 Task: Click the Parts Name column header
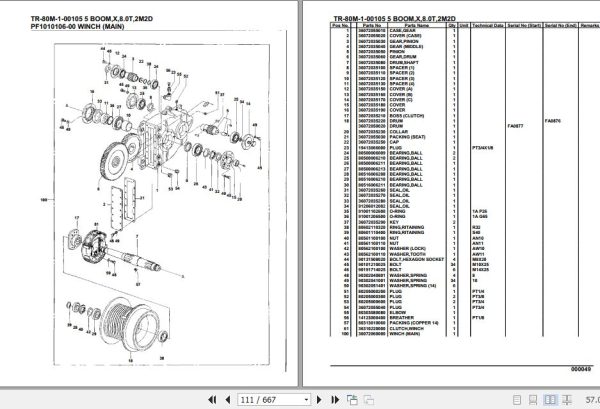tap(417, 25)
